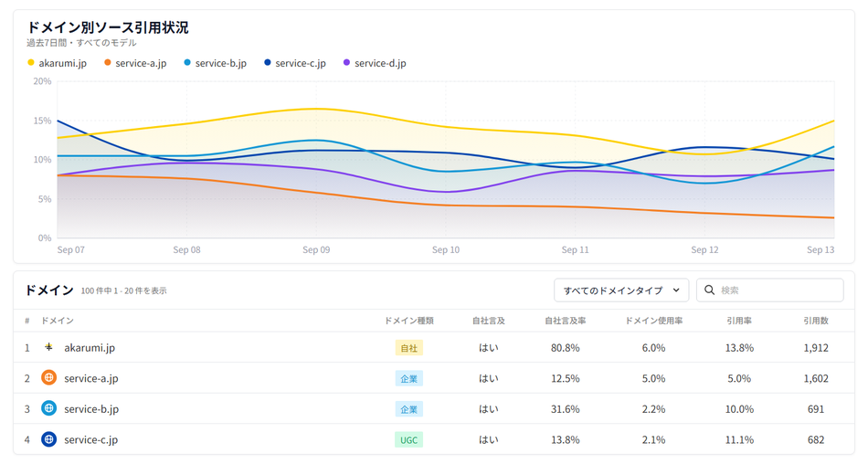Open the service-b.jp domain name in the table
Image resolution: width=868 pixels, height=464 pixels.
point(91,409)
